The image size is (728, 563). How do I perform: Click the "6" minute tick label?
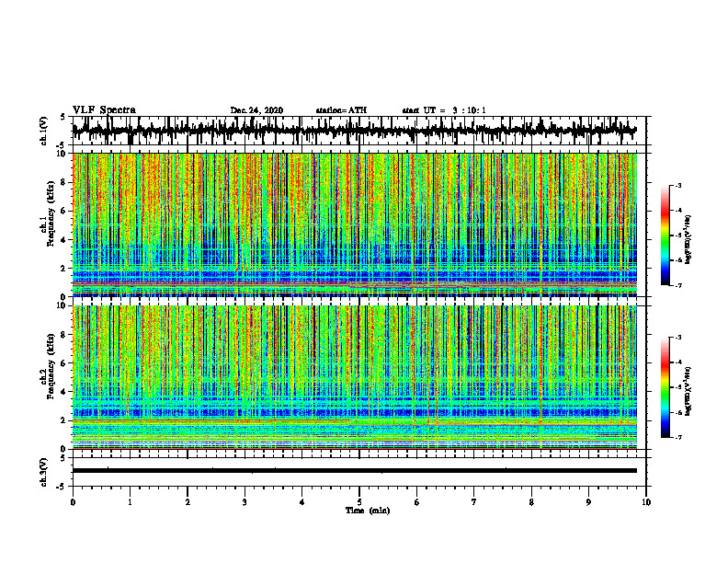pyautogui.click(x=417, y=502)
